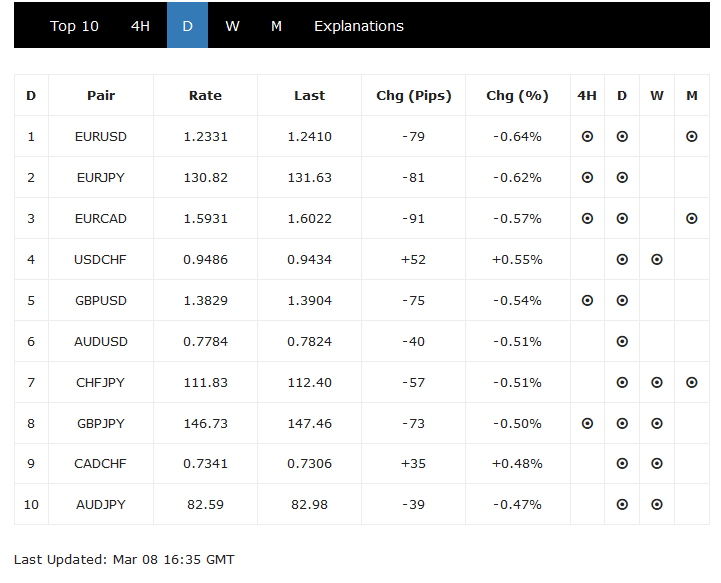The width and height of the screenshot is (721, 583).
Task: Open the 4H timeframe tab
Action: point(140,26)
